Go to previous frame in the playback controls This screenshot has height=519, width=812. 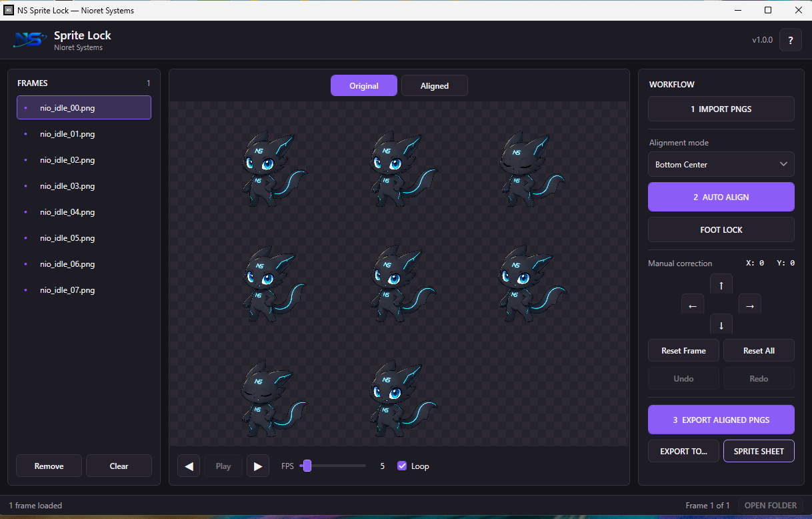click(189, 466)
